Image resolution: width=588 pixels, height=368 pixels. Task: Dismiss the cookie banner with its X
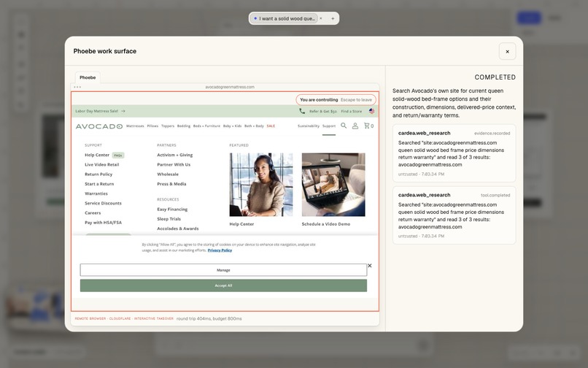(x=370, y=266)
